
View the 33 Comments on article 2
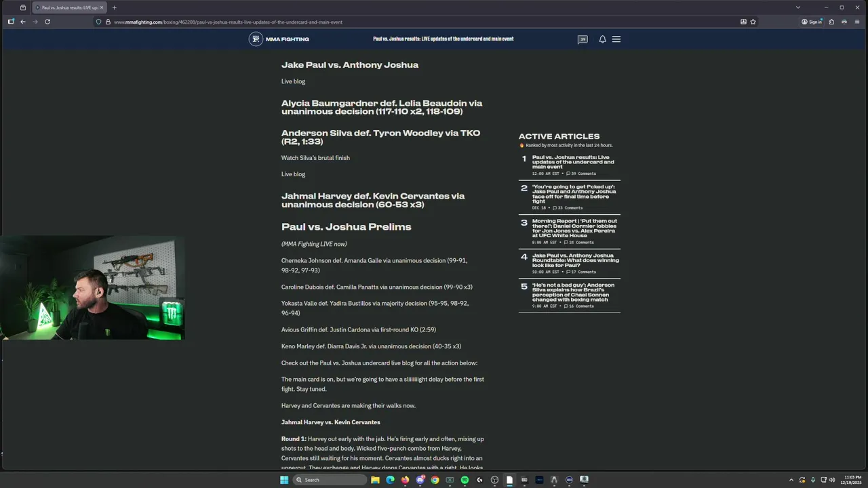(x=568, y=208)
